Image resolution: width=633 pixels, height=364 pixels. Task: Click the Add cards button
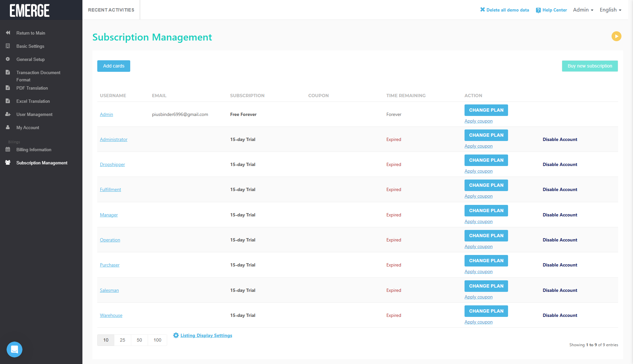[x=114, y=66]
